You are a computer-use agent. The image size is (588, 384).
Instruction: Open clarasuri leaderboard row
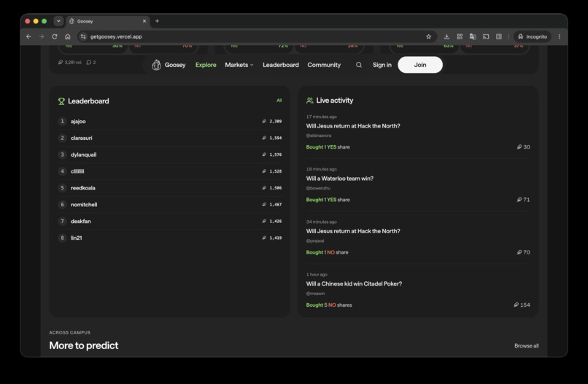point(170,138)
